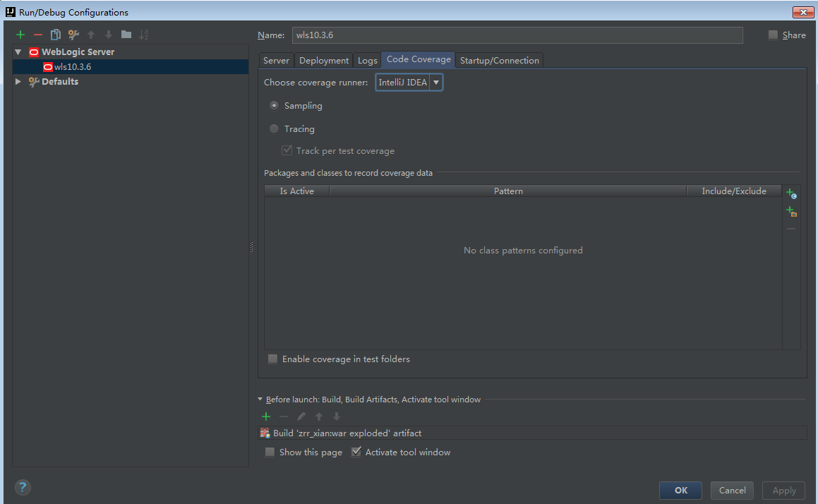The image size is (818, 504).
Task: Sort configurations alphabetically icon
Action: (x=144, y=35)
